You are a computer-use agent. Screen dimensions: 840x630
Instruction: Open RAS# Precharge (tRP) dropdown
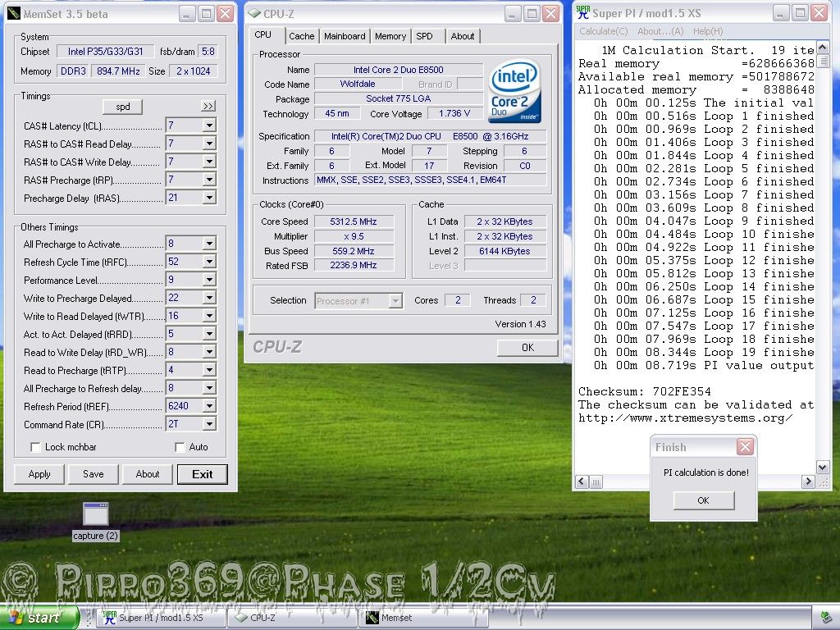click(209, 180)
